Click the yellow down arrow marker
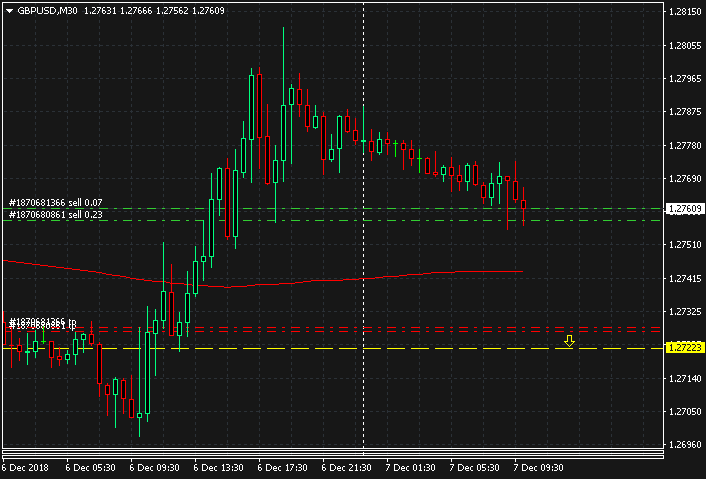 pyautogui.click(x=570, y=341)
